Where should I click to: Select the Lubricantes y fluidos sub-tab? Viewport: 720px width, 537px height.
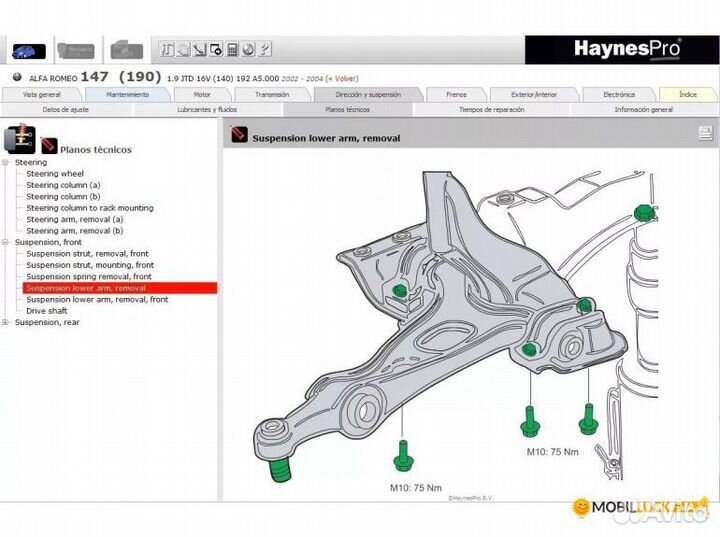click(x=207, y=110)
